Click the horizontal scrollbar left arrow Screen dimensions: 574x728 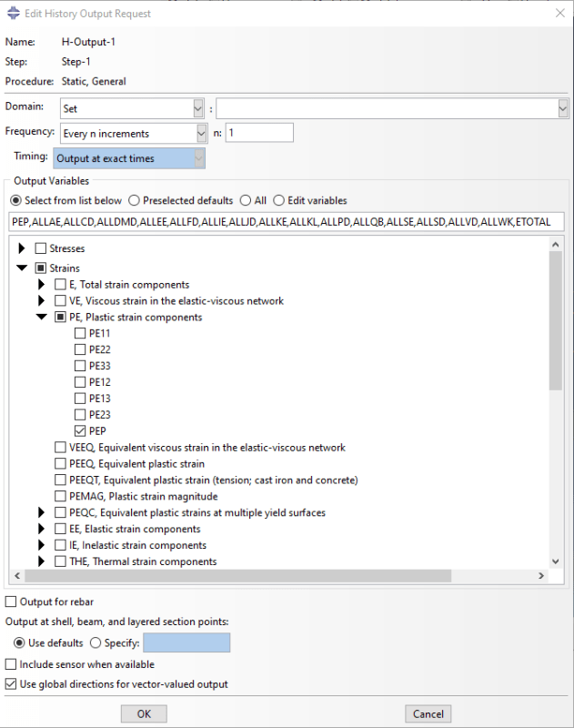click(17, 576)
